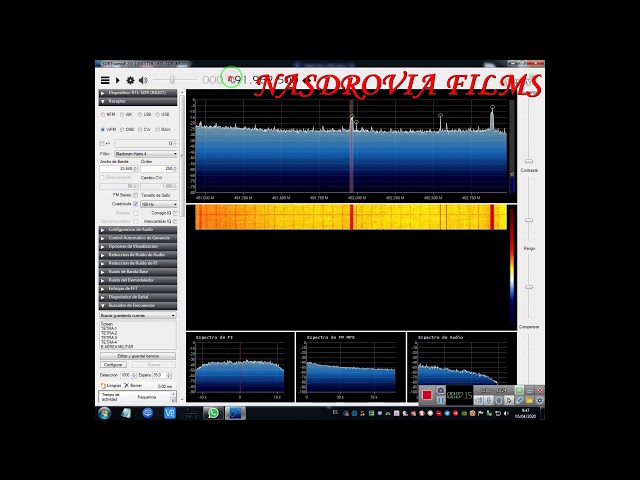Toggle the recorder mouse cursor icon

point(509,400)
